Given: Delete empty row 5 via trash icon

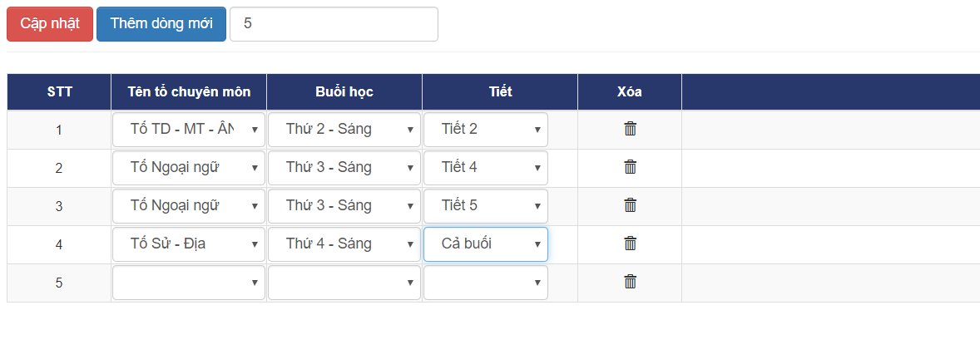Looking at the screenshot, I should point(631,282).
